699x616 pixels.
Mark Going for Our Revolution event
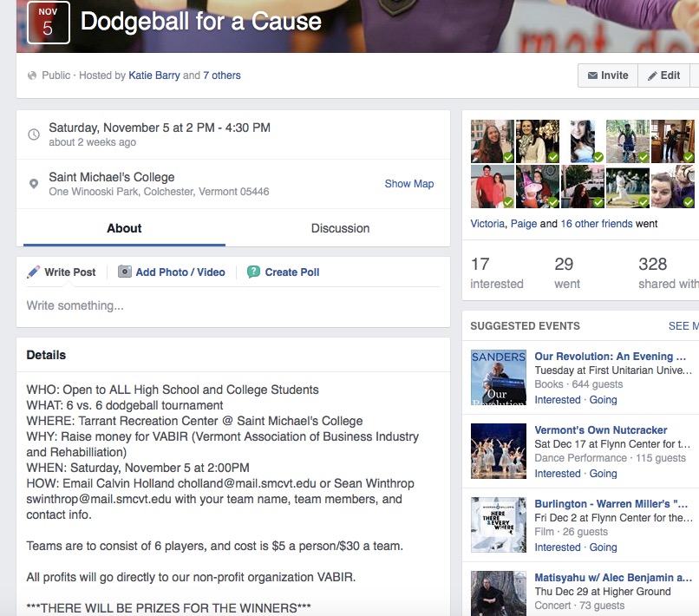coord(603,400)
